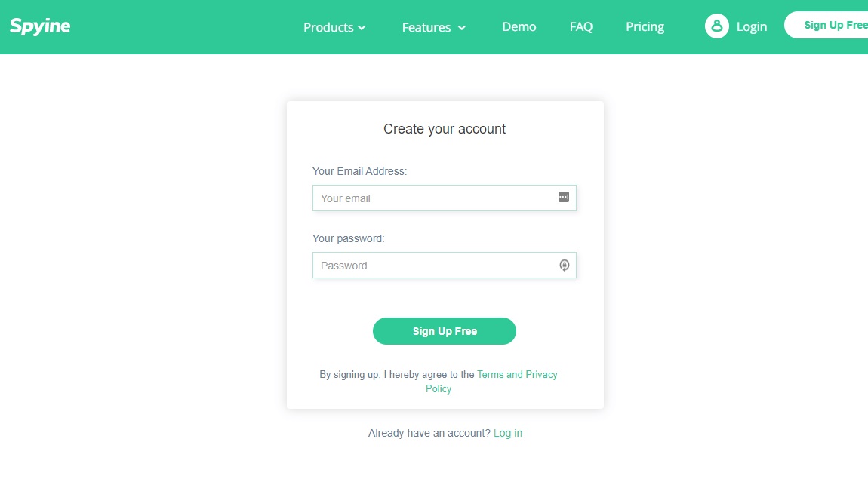Click the key icon in the password field
The width and height of the screenshot is (868, 479).
tap(564, 265)
